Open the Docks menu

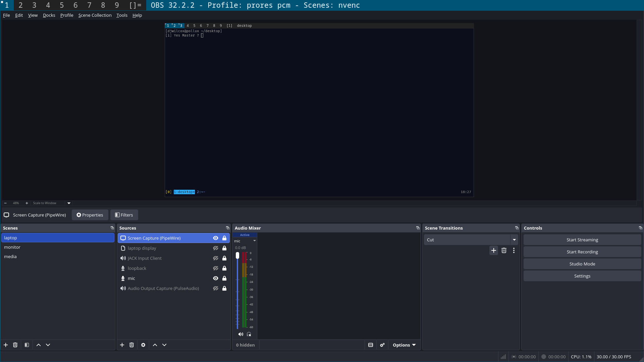click(49, 15)
